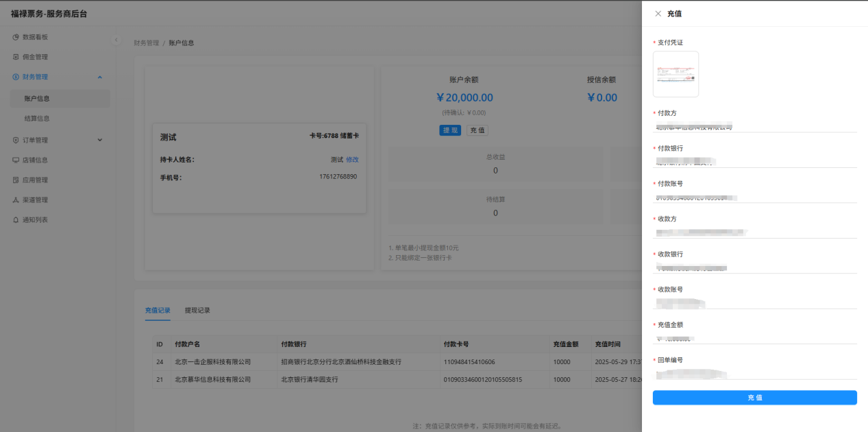Click the 订单管理 icon in sidebar

[16, 140]
